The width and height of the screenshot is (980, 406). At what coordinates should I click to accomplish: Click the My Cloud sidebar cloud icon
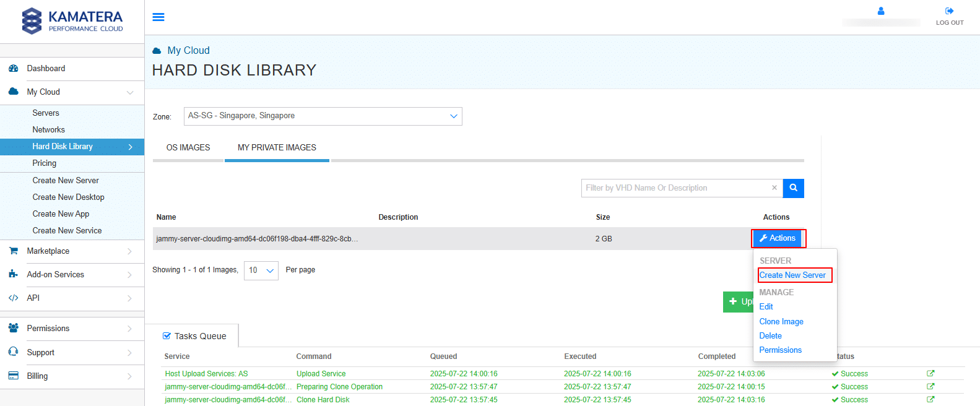coord(14,92)
